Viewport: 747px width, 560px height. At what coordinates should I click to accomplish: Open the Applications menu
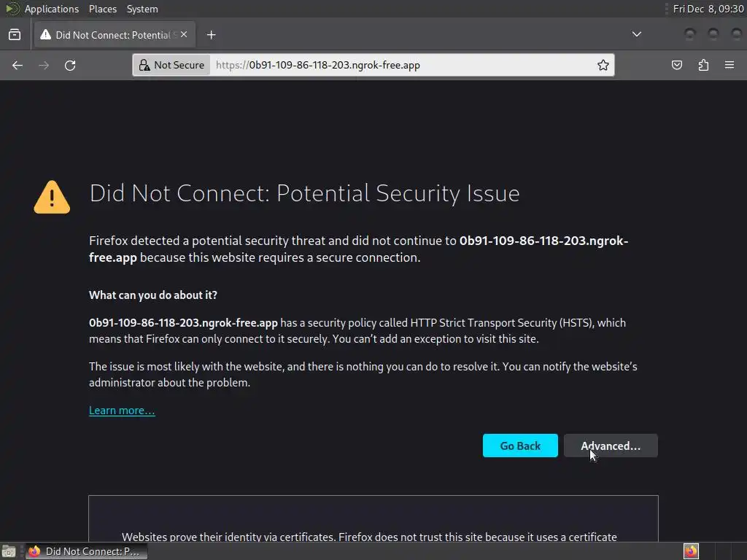[51, 9]
